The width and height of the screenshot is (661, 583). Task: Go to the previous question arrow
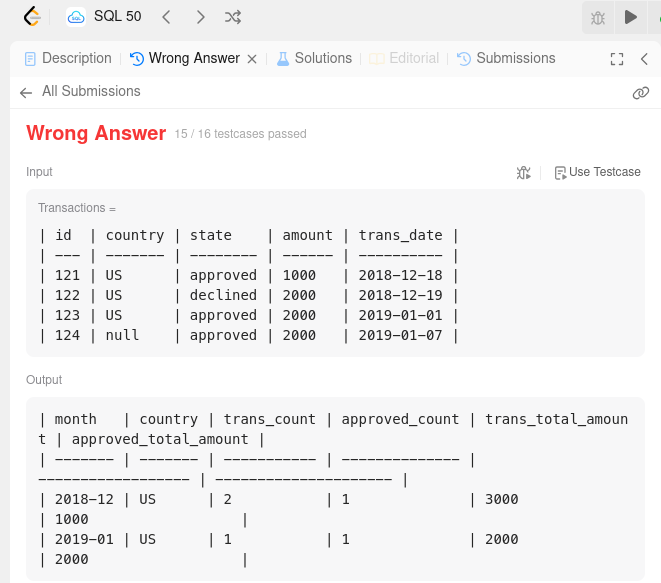click(166, 17)
